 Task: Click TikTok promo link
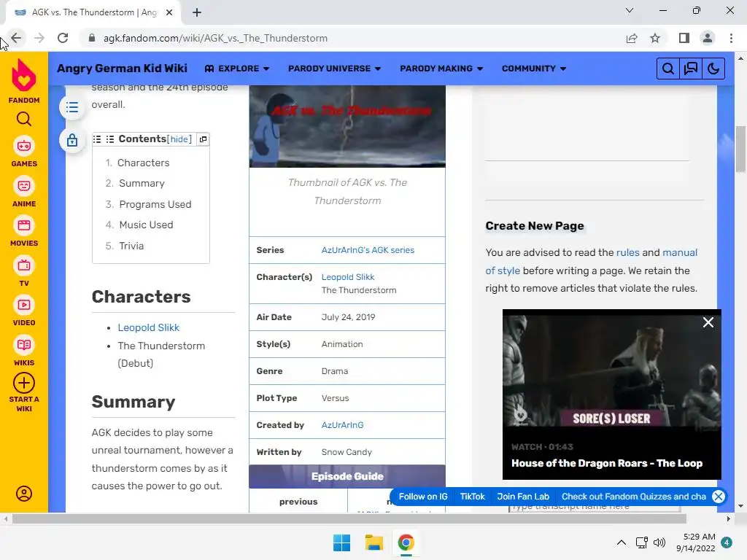pyautogui.click(x=472, y=497)
